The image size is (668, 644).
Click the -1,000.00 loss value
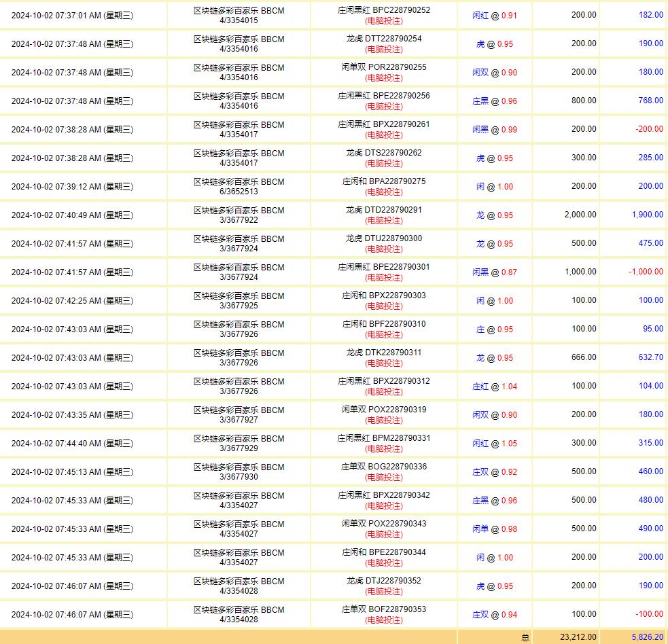tap(646, 272)
